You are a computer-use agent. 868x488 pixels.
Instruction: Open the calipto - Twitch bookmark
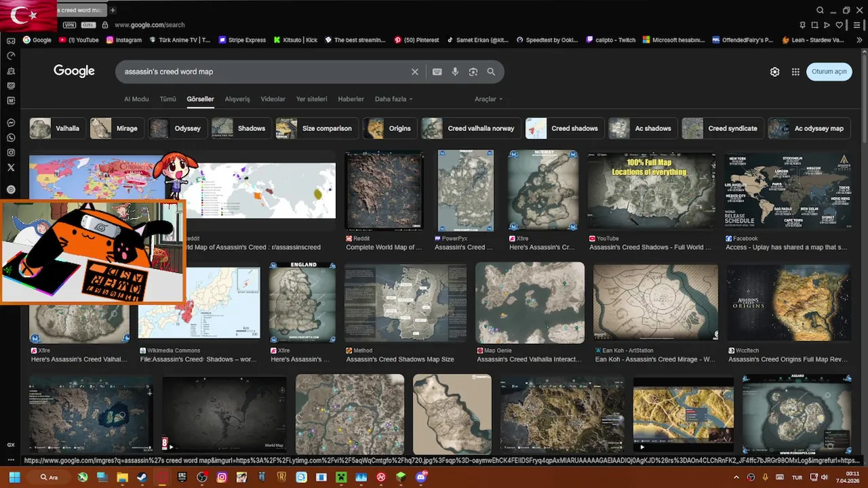(x=611, y=40)
